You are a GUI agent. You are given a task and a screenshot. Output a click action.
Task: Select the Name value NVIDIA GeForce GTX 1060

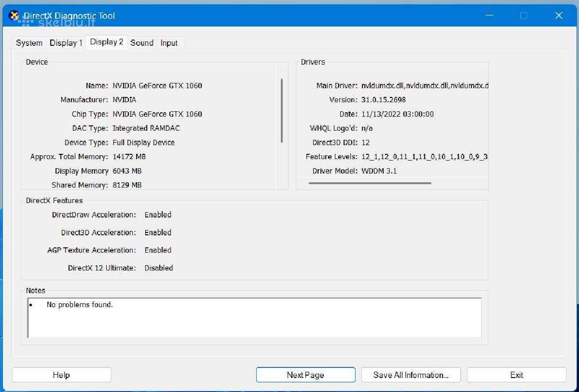157,86
